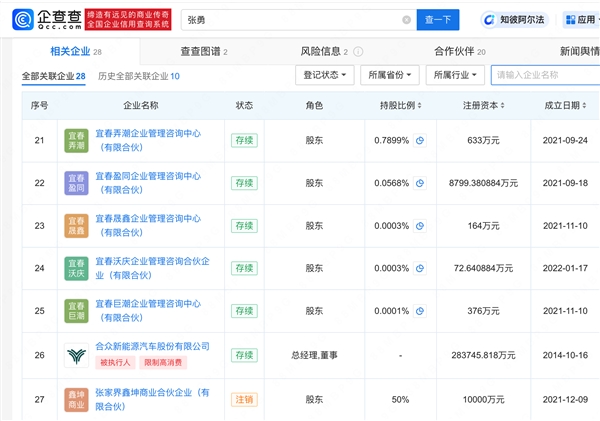Click 鑫坤商业 company logo
600x421 pixels.
point(76,400)
